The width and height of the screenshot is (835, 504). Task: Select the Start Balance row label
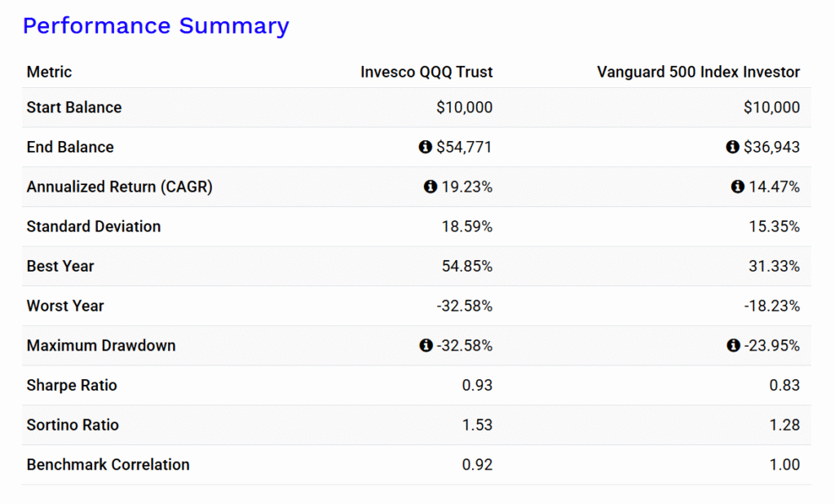click(x=74, y=107)
